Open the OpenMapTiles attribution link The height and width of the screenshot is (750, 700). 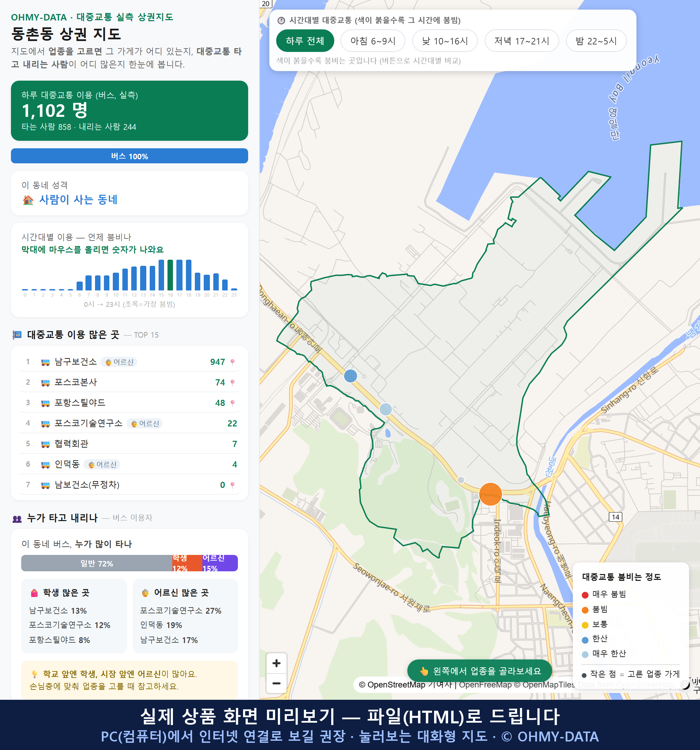[544, 684]
